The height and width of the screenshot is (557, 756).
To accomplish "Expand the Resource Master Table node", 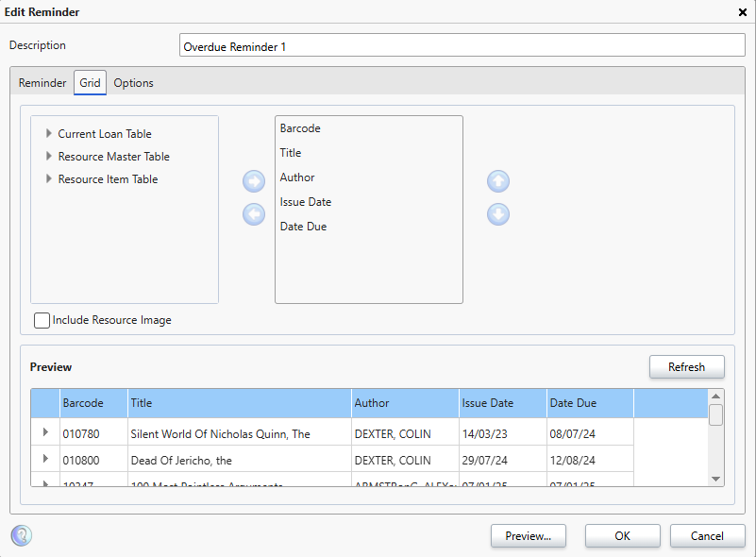I will [48, 157].
